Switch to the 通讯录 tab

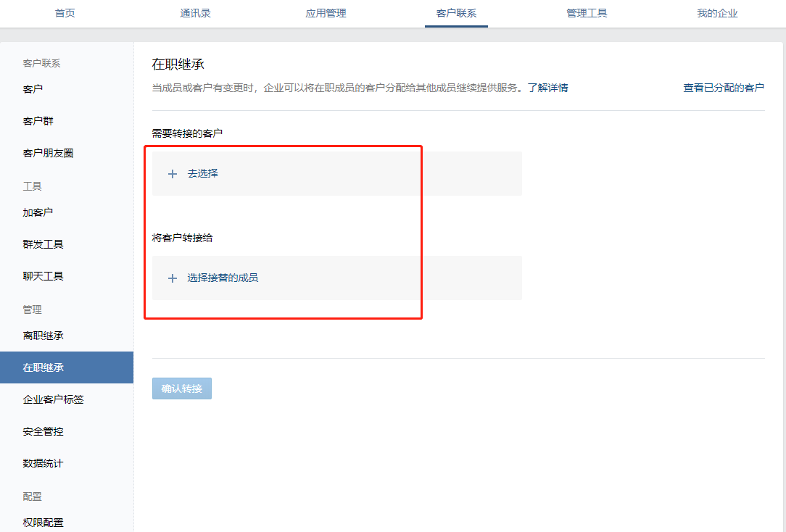click(195, 13)
